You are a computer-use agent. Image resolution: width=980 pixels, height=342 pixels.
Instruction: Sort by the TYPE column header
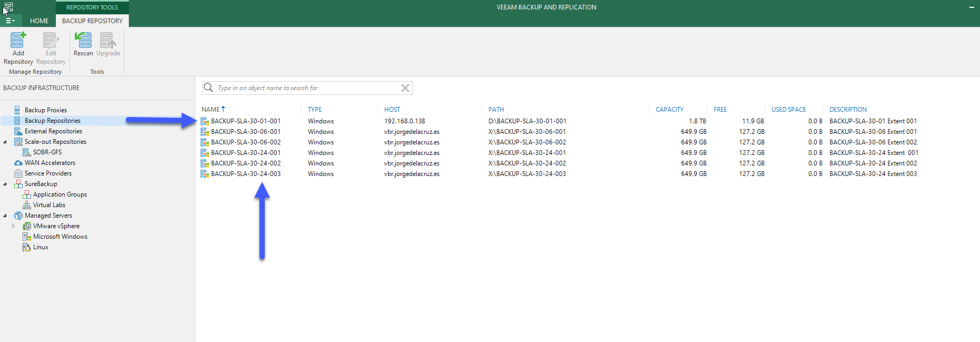click(x=315, y=110)
